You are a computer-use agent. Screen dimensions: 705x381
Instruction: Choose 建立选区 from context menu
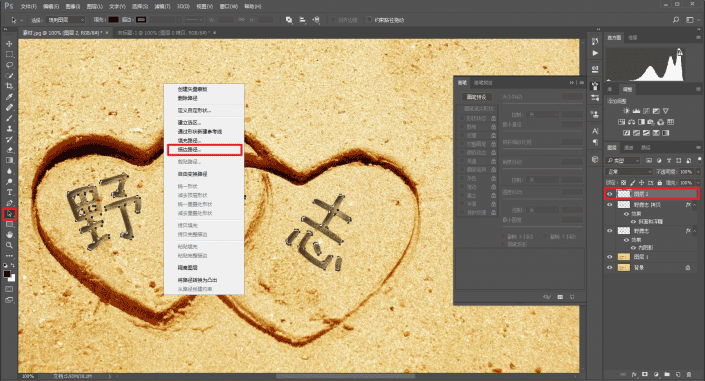coord(189,122)
